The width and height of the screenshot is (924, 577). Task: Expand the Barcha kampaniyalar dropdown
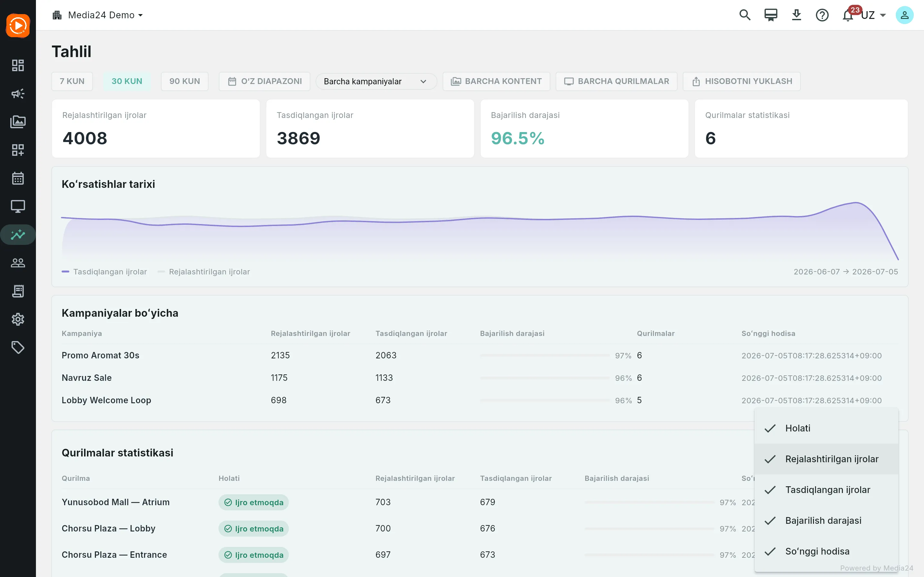tap(376, 81)
